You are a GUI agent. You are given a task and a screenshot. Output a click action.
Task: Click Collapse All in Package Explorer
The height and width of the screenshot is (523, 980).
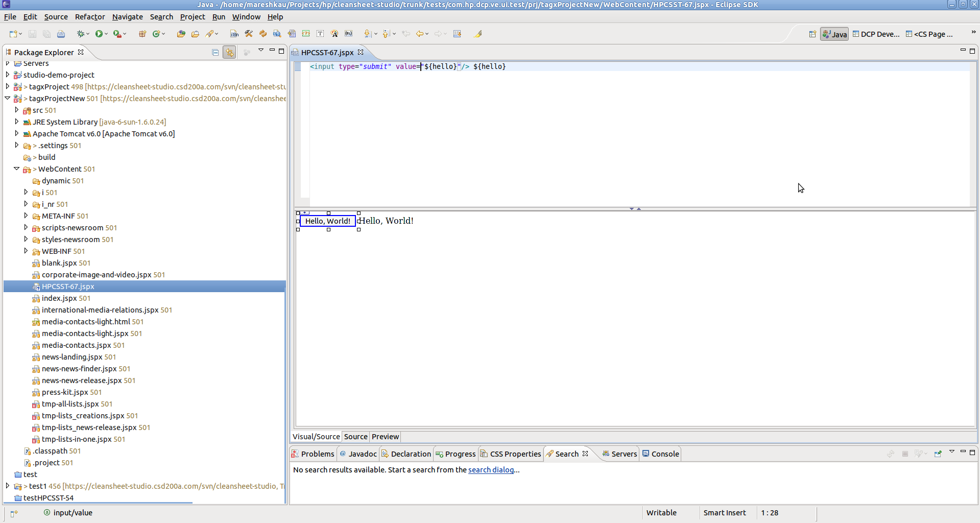coord(216,52)
